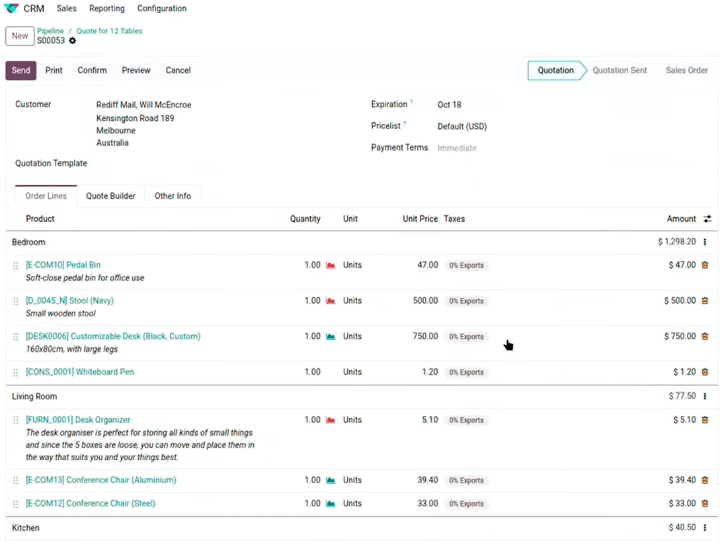Click the 0% Exports tax tag on Pedal Bin
The image size is (720, 542).
pyautogui.click(x=466, y=265)
